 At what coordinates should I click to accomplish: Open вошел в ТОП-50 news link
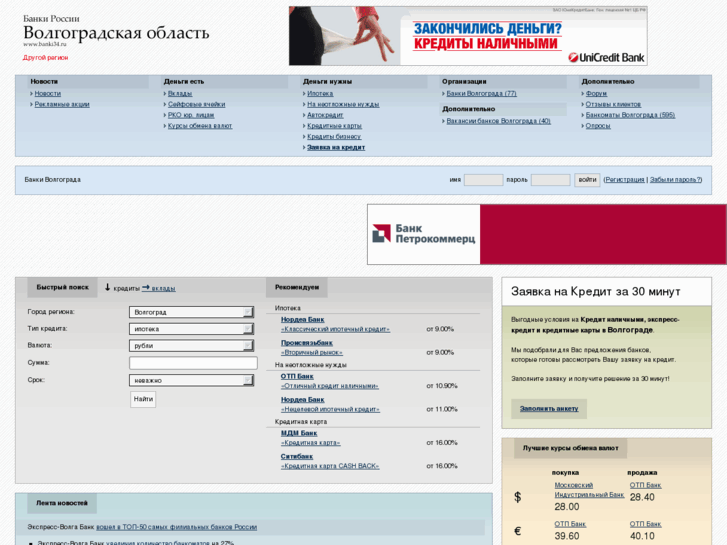pos(177,527)
